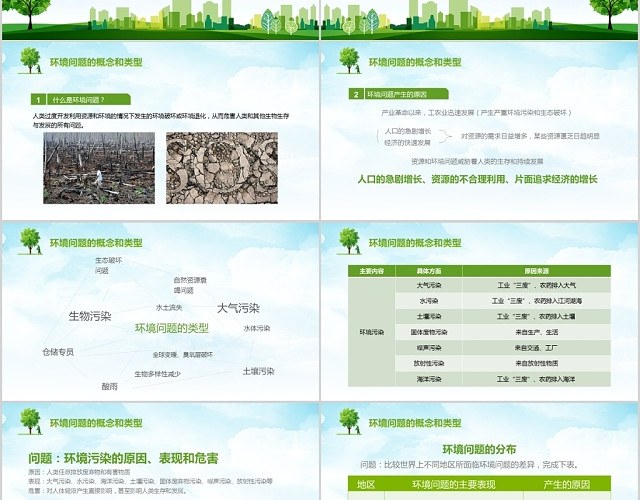Click the table cell 水污染
640x500 pixels.
pos(429,301)
